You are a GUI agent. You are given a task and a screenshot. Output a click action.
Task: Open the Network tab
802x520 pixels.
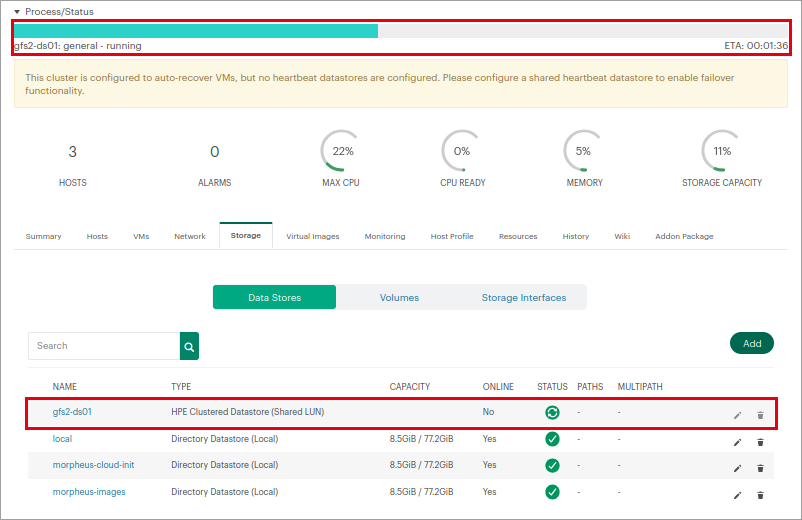190,236
